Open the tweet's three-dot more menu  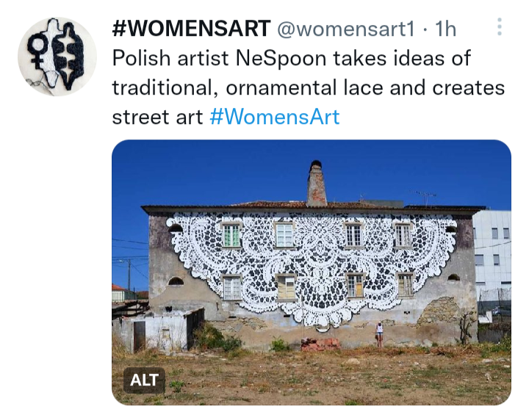(x=500, y=27)
